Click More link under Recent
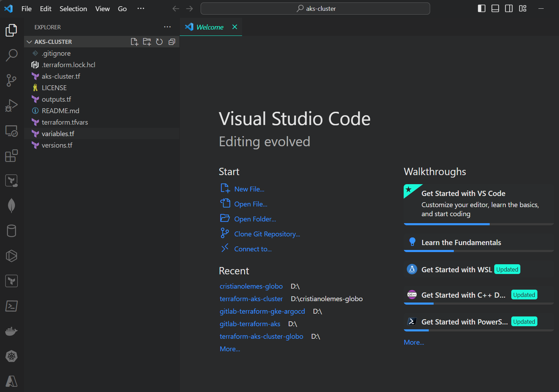This screenshot has height=392, width=559. [x=230, y=349]
